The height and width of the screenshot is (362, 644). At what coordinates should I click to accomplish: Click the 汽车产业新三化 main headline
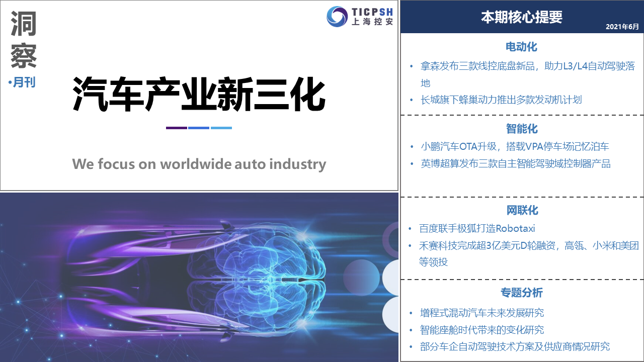pos(199,95)
